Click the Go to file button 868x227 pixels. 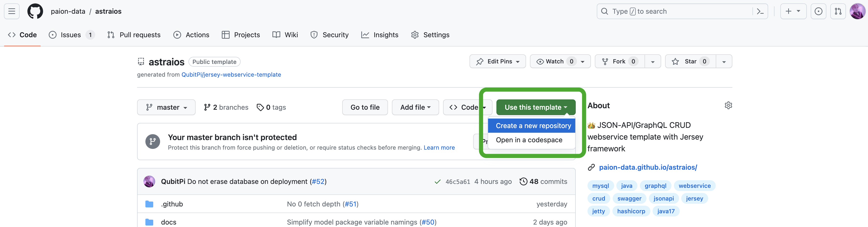point(365,107)
